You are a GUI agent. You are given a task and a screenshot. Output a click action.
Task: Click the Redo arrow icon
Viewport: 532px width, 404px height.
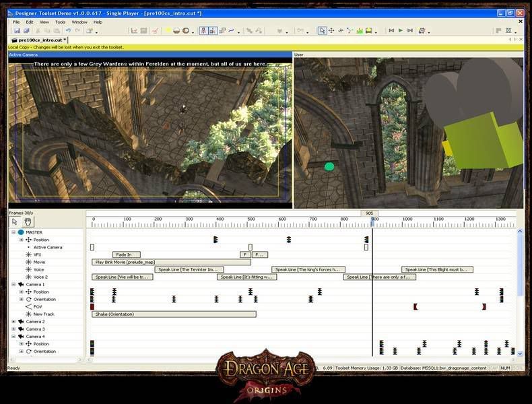[77, 31]
